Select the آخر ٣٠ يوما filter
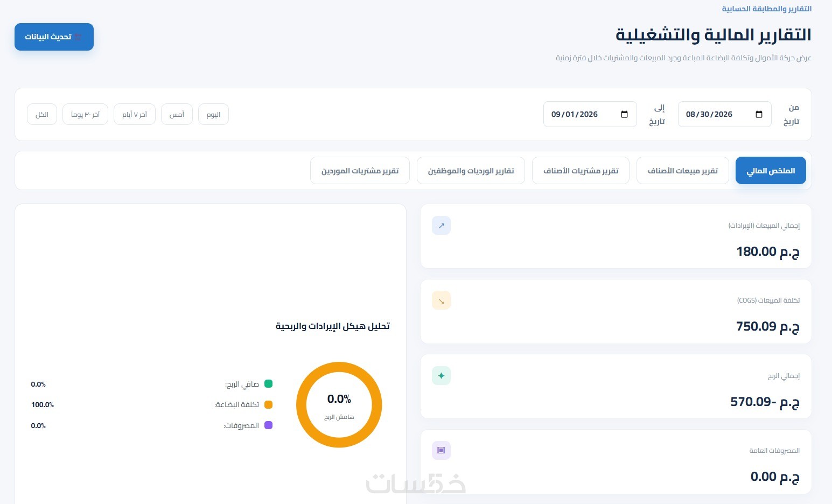Image resolution: width=832 pixels, height=504 pixels. tap(85, 114)
